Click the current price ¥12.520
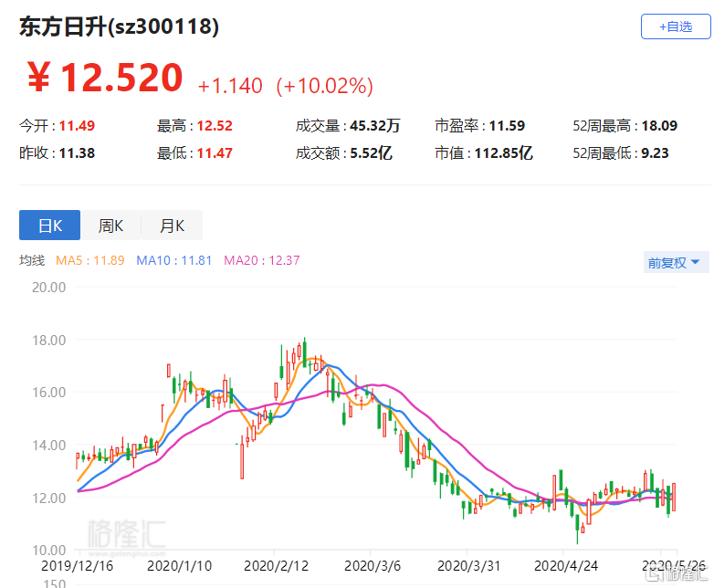This screenshot has width=714, height=588. click(105, 78)
